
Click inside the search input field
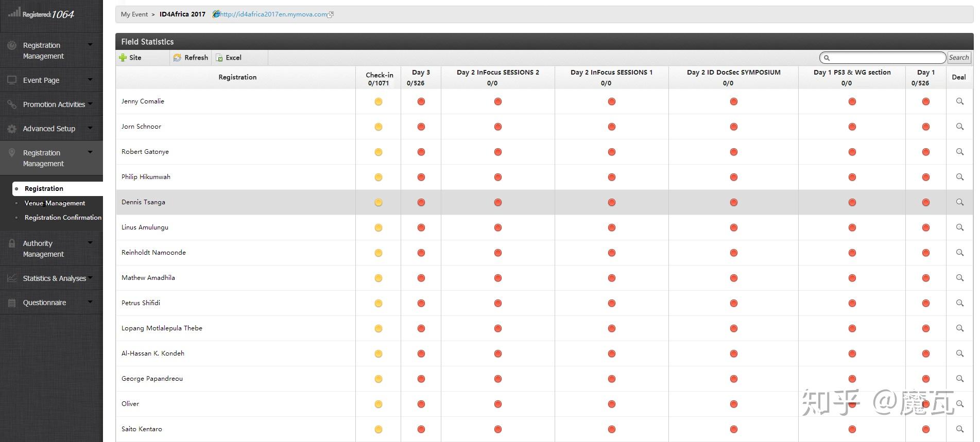pos(883,58)
